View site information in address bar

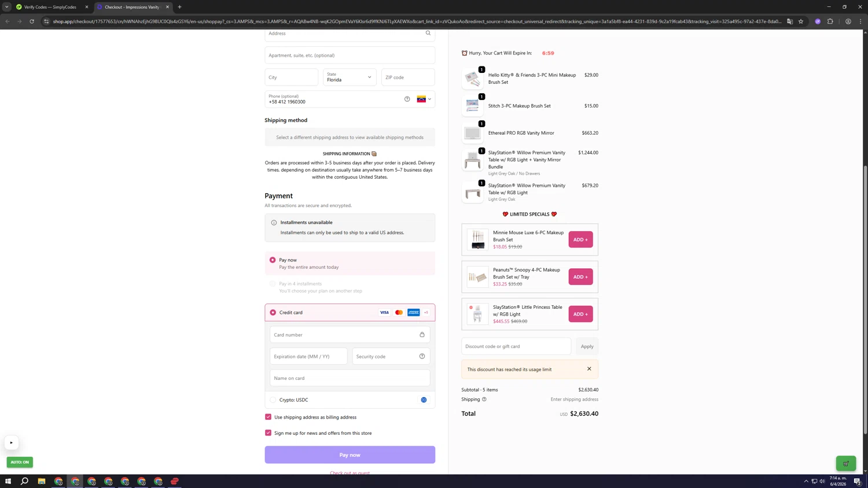pyautogui.click(x=46, y=21)
